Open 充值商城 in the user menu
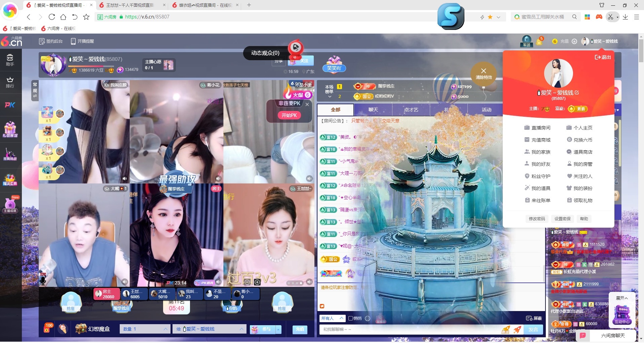This screenshot has height=343, width=644. pos(537,140)
